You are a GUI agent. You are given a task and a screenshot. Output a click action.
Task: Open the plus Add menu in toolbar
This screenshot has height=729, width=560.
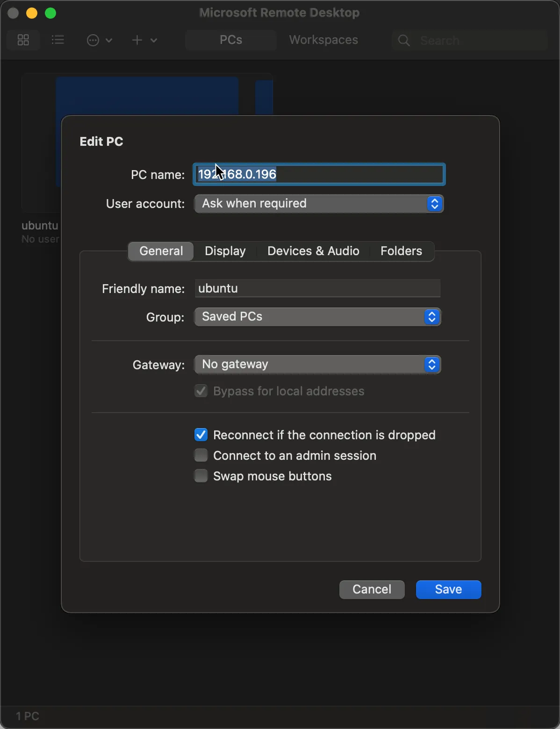pos(144,40)
